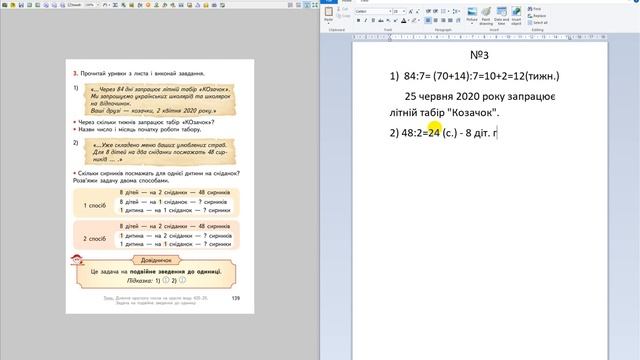This screenshot has width=640, height=360.
Task: Click "1 спосіб" on the textbook page
Action: tap(95, 205)
